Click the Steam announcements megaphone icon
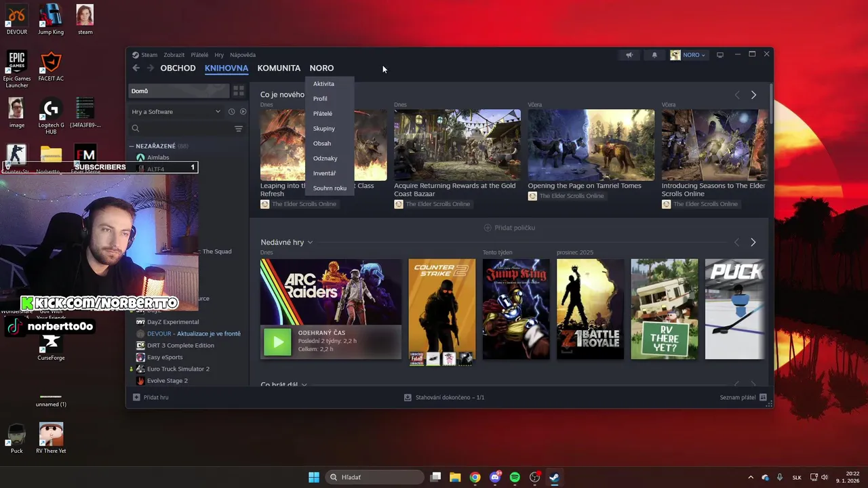The height and width of the screenshot is (488, 868). tap(629, 55)
